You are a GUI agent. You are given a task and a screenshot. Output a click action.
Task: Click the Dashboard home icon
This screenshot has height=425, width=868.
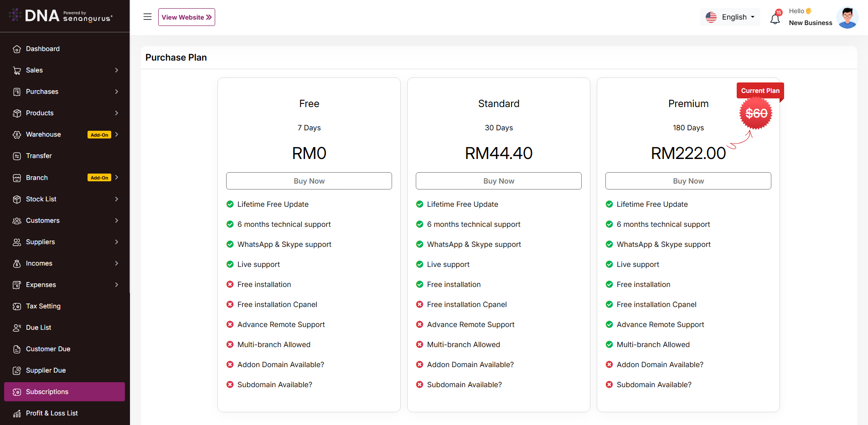(17, 49)
